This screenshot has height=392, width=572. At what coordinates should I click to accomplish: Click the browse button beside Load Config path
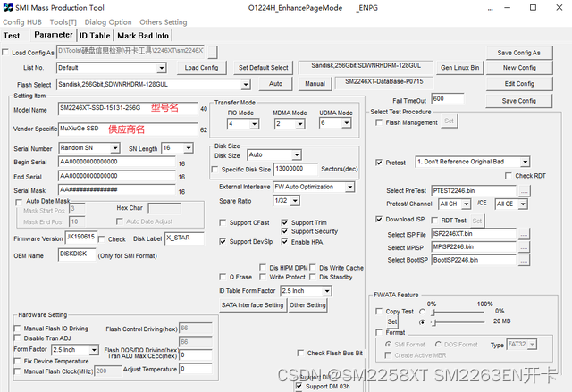point(213,53)
